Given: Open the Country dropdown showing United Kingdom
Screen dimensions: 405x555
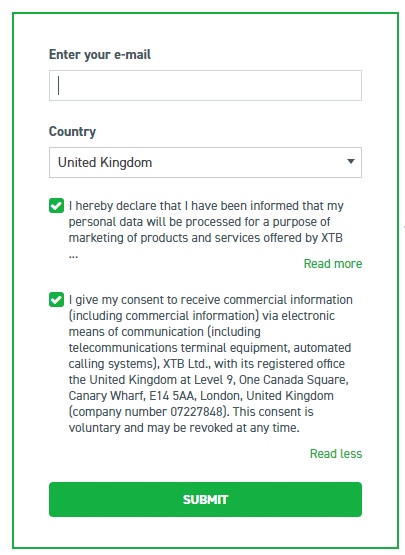Looking at the screenshot, I should pos(205,162).
